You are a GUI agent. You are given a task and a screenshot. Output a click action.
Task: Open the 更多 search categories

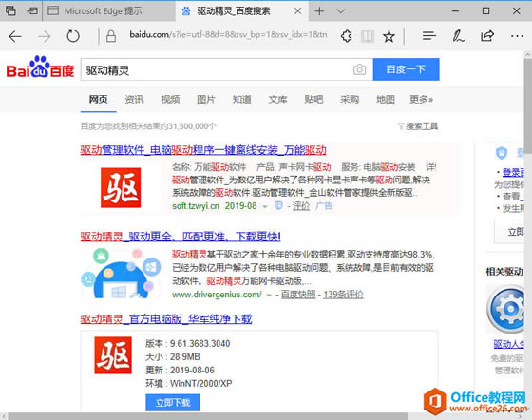point(421,100)
